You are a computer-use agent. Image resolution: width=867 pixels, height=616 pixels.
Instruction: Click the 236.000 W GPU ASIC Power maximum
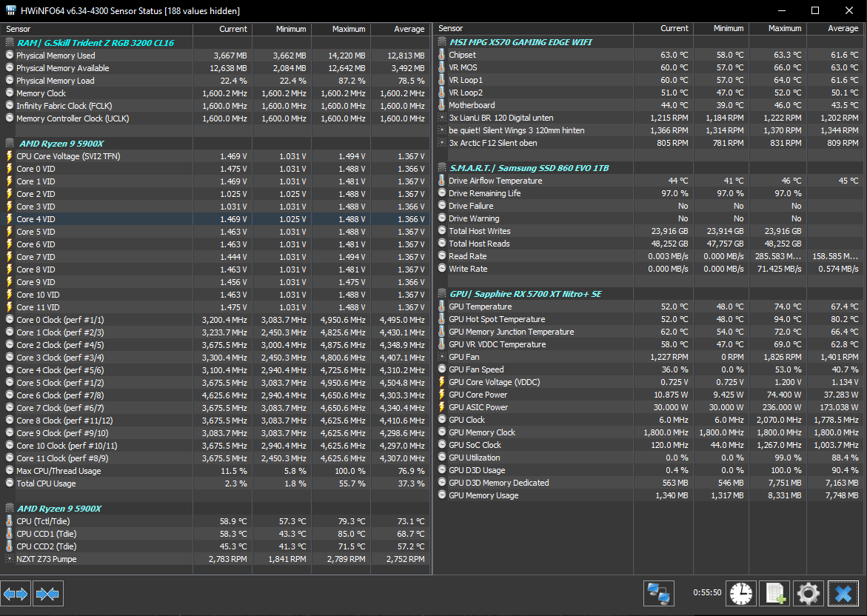782,407
